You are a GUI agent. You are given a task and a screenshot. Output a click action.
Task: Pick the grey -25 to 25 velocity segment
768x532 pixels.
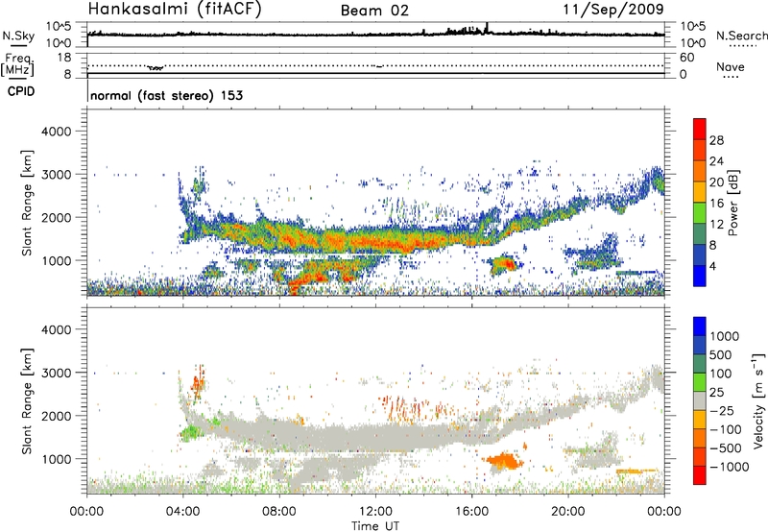click(x=700, y=400)
